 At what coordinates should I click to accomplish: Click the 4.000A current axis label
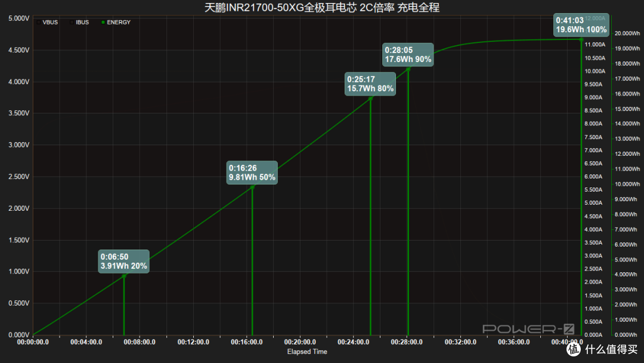[593, 229]
